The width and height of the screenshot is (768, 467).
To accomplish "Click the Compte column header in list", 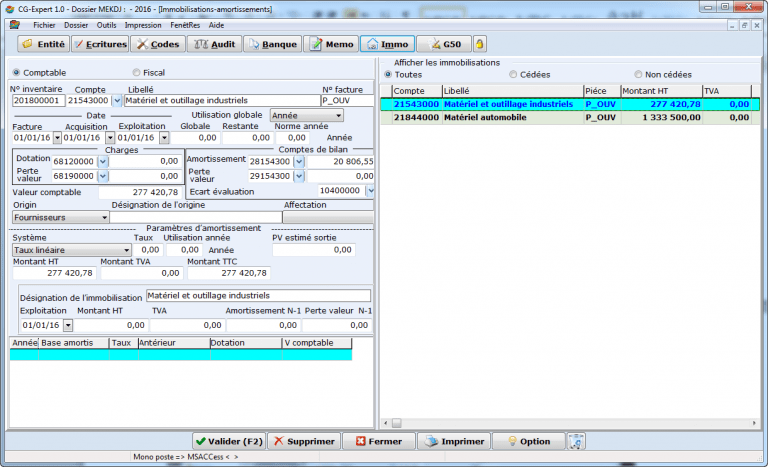I will (x=417, y=91).
